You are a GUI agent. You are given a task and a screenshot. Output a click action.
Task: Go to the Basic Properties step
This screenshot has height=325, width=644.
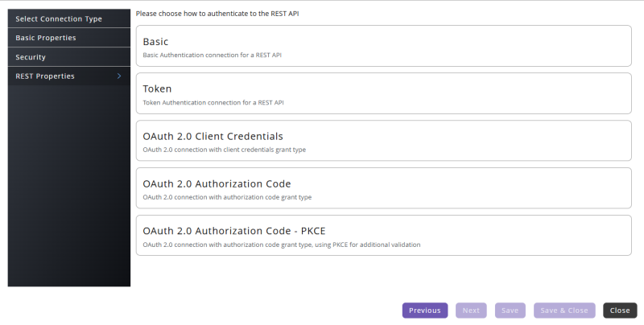pos(69,38)
